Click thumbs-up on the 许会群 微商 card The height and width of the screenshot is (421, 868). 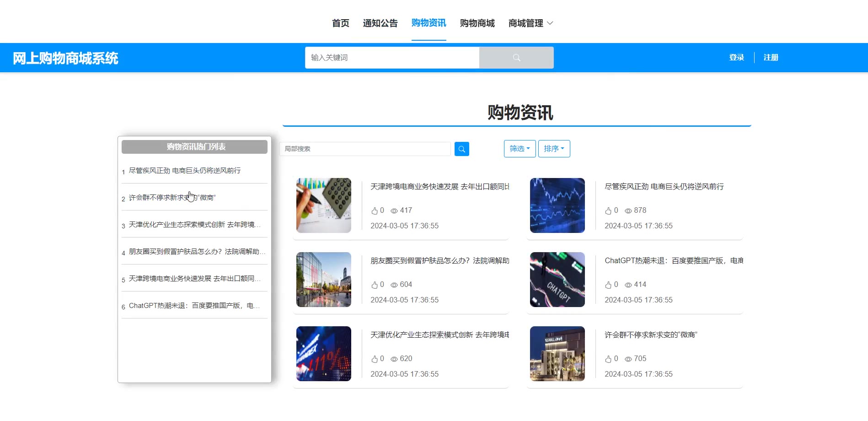point(608,359)
